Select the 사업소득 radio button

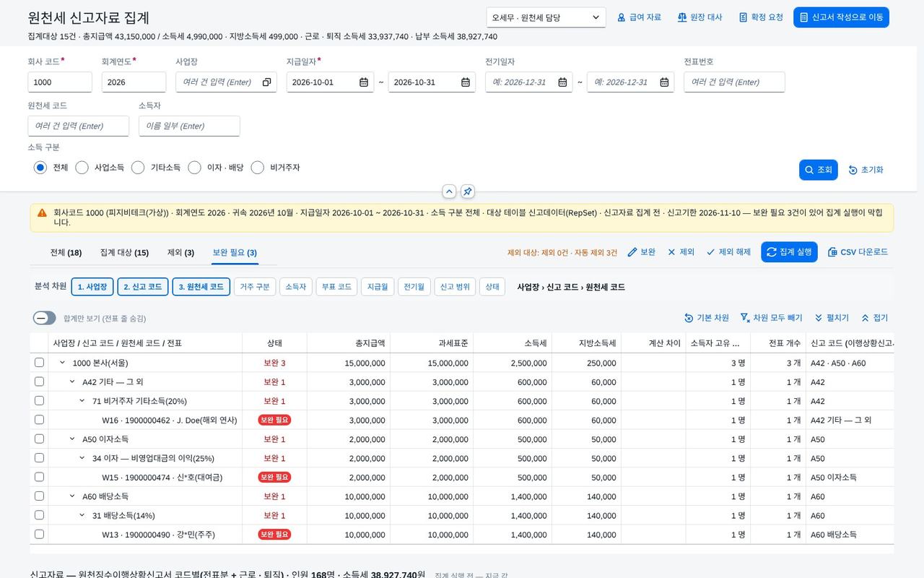click(82, 168)
